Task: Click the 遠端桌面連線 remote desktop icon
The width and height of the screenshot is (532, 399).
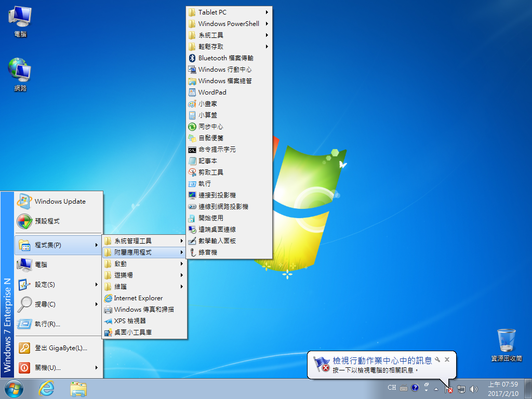Action: coord(192,229)
